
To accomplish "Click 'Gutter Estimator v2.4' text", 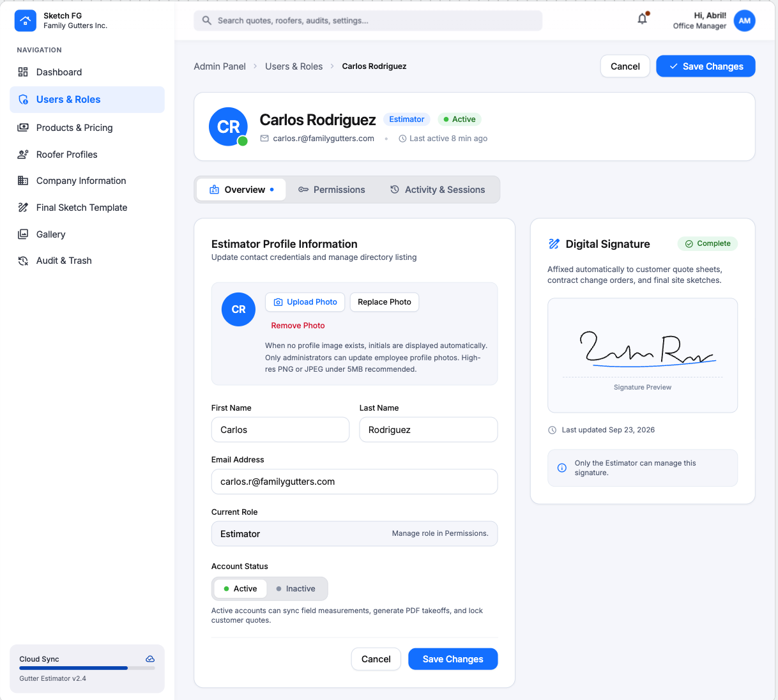I will [52, 678].
